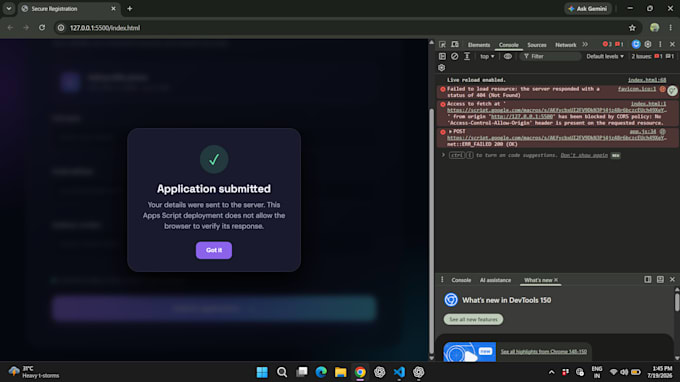Click the What's new drawer scrollbar
The width and height of the screenshot is (680, 382).
[x=677, y=302]
